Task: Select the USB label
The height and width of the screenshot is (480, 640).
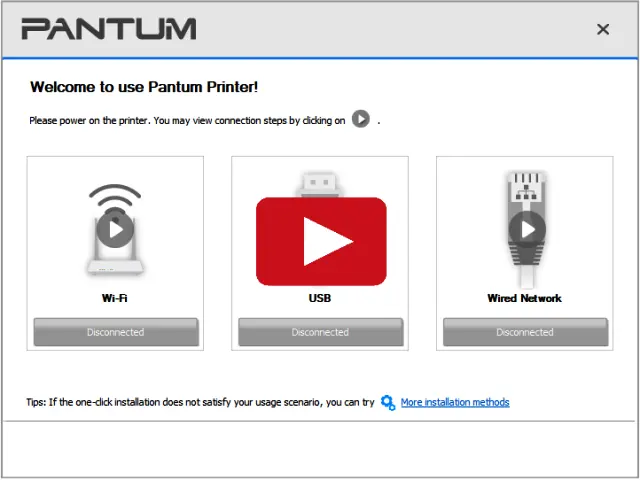Action: [320, 298]
